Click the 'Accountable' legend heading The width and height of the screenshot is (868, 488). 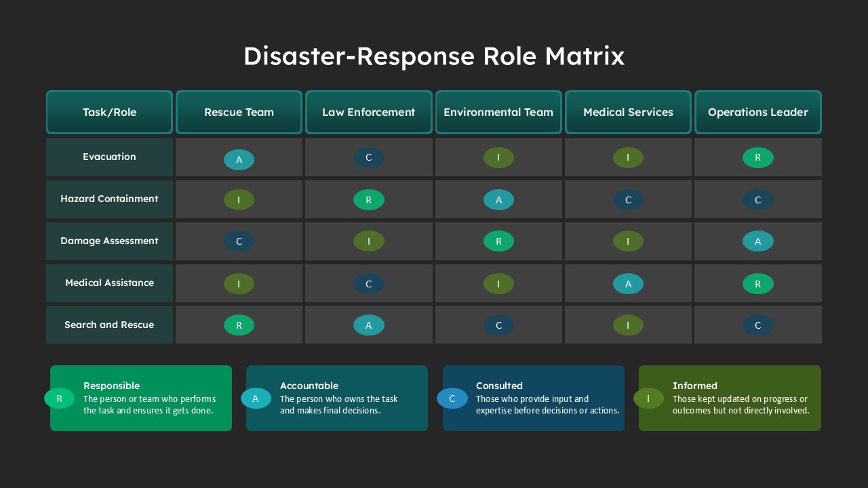(309, 386)
